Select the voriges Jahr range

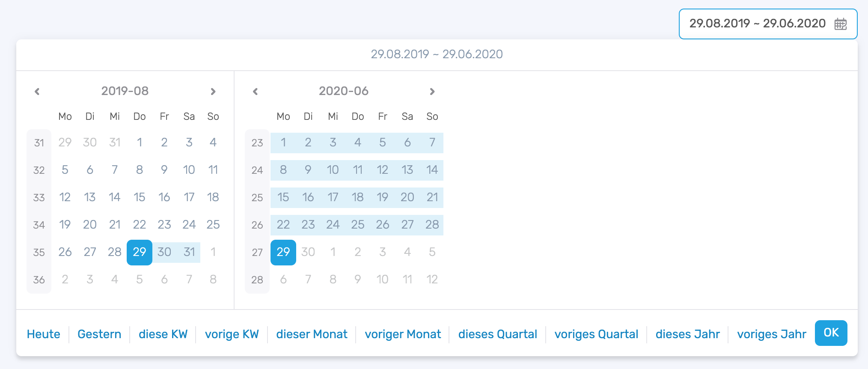[x=771, y=334]
